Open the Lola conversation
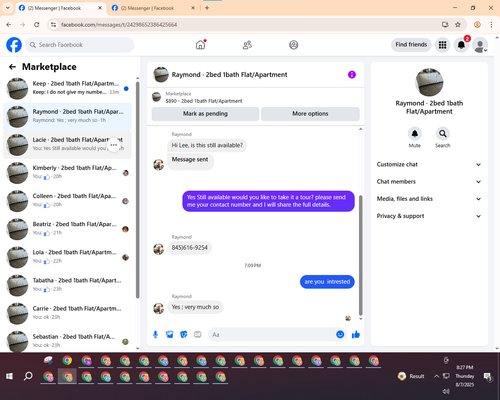The image size is (500, 400). (x=67, y=257)
